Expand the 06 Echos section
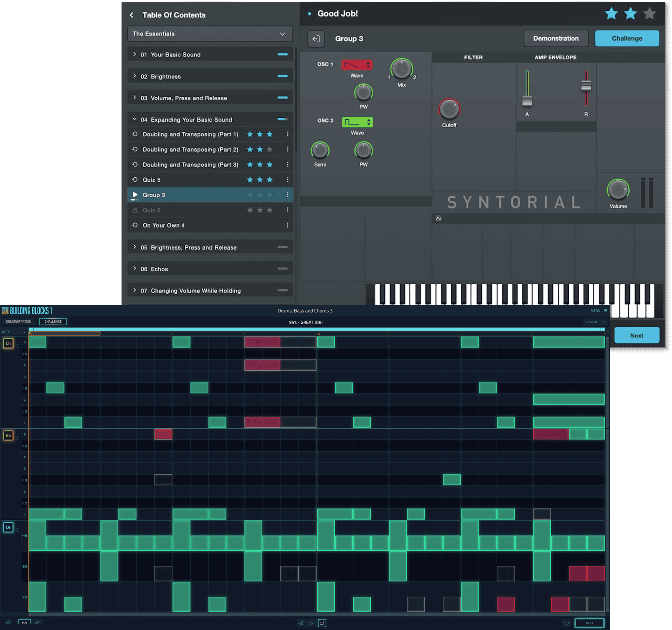Viewport: 672px width, 630px height. (134, 269)
